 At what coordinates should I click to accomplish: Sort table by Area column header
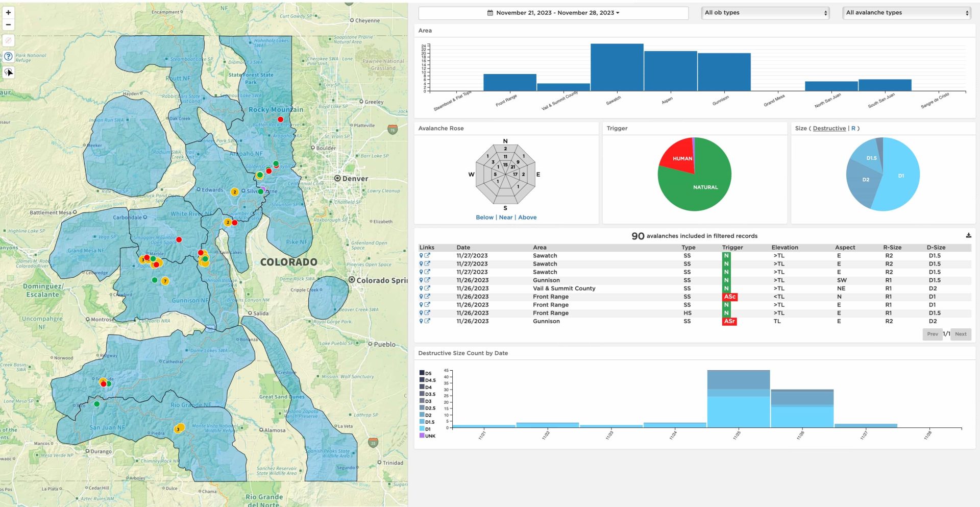coord(540,248)
